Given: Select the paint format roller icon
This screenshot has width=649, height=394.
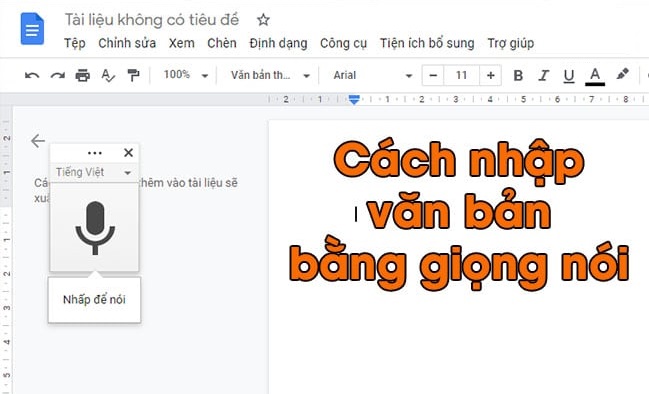Looking at the screenshot, I should [x=133, y=75].
